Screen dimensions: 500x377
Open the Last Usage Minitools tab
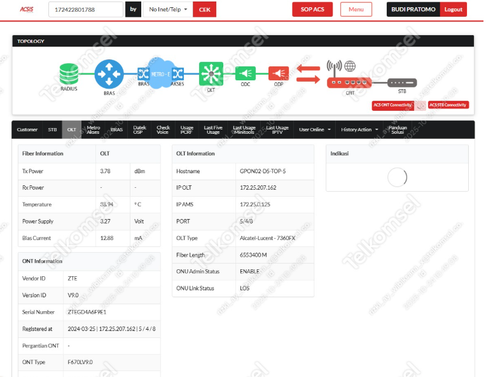click(244, 130)
